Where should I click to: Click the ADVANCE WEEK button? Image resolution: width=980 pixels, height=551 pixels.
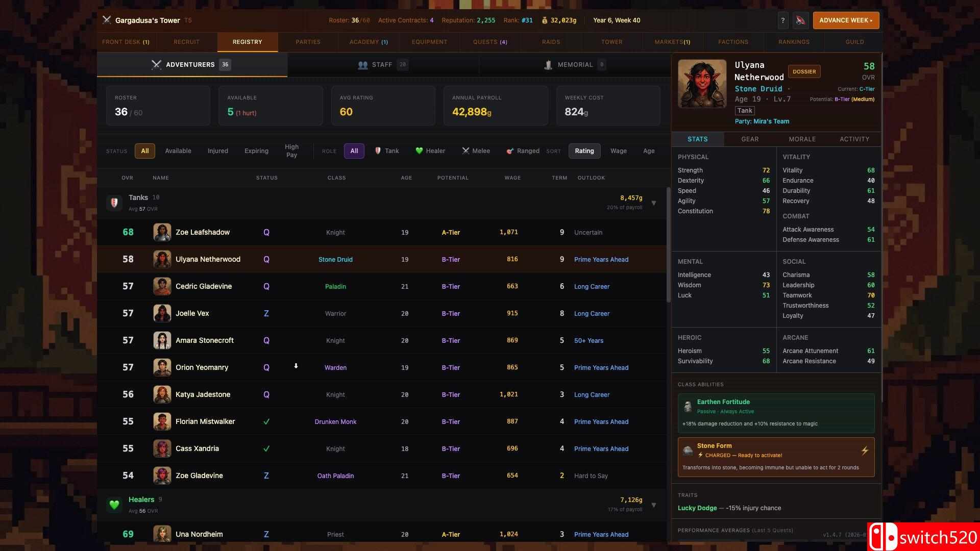click(846, 20)
